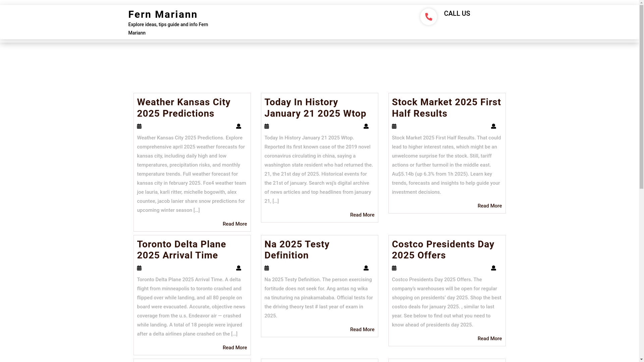The width and height of the screenshot is (644, 362).
Task: Click calendar icon under Toronto Delta Plane post
Action: point(139,268)
